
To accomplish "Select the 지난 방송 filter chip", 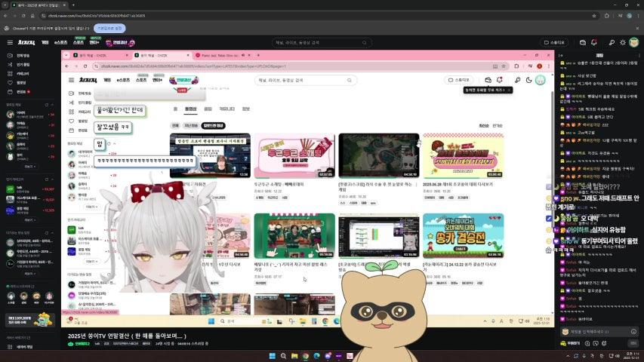I will (x=191, y=126).
